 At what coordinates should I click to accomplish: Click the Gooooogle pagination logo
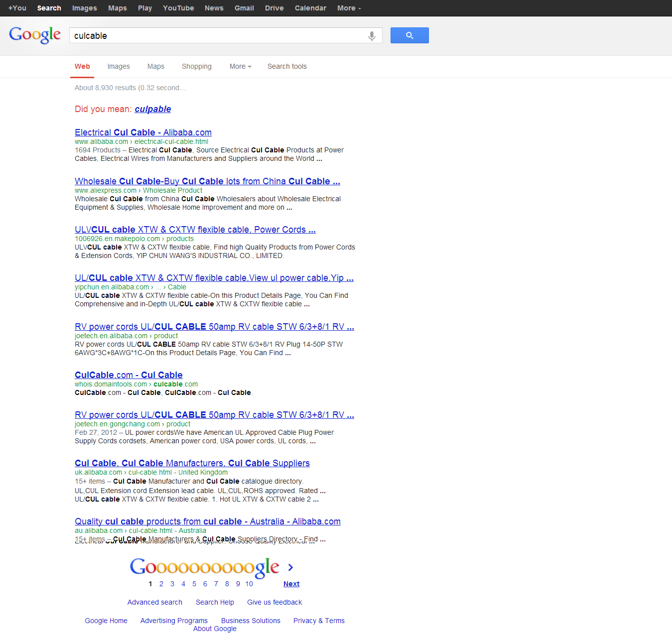[x=204, y=567]
